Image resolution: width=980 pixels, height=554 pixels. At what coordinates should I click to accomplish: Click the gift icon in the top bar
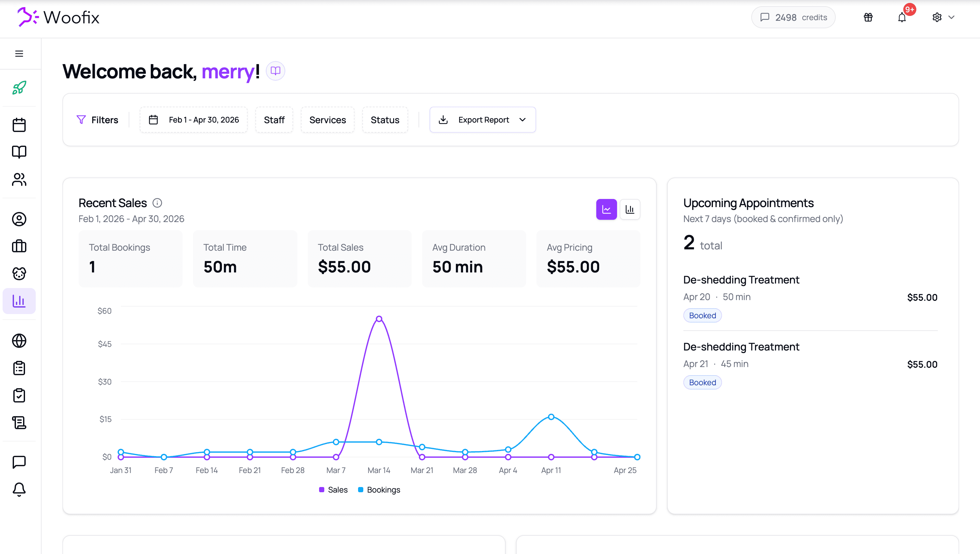click(x=868, y=17)
